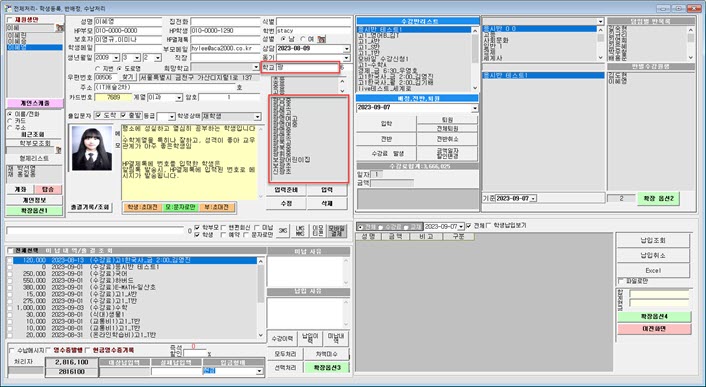This screenshot has height=387, width=706.
Task: Click the mobile payment (모바일 결제) button
Action: click(x=336, y=231)
